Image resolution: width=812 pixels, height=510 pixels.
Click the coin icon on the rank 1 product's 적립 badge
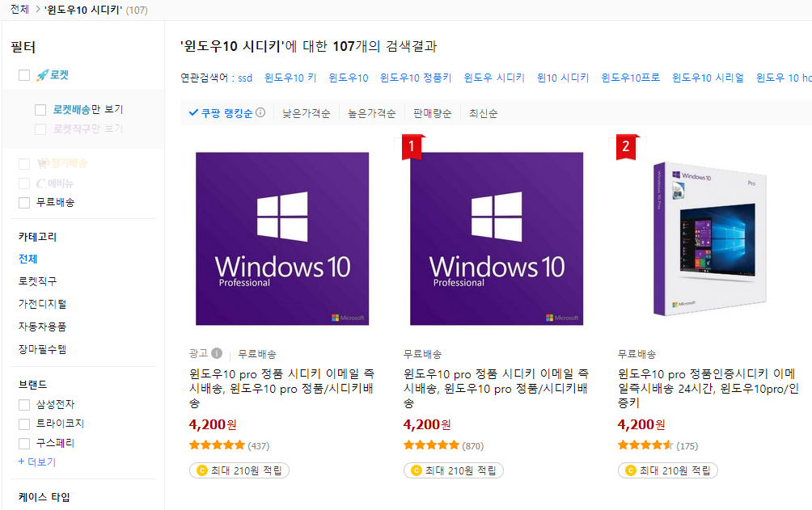point(417,470)
